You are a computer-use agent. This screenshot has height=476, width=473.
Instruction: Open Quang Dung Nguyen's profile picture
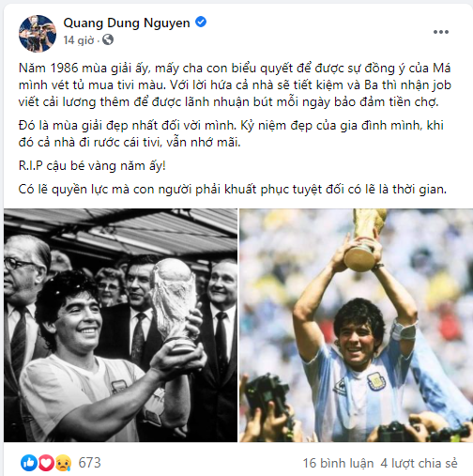pos(38,34)
